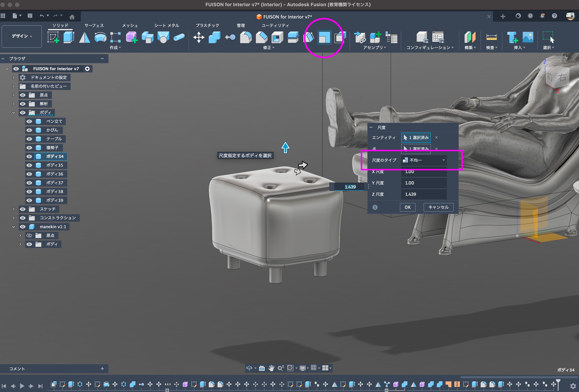Viewport: 579px width, 392px height.
Task: Open the 尺度のタイプ dropdown
Action: [x=424, y=160]
